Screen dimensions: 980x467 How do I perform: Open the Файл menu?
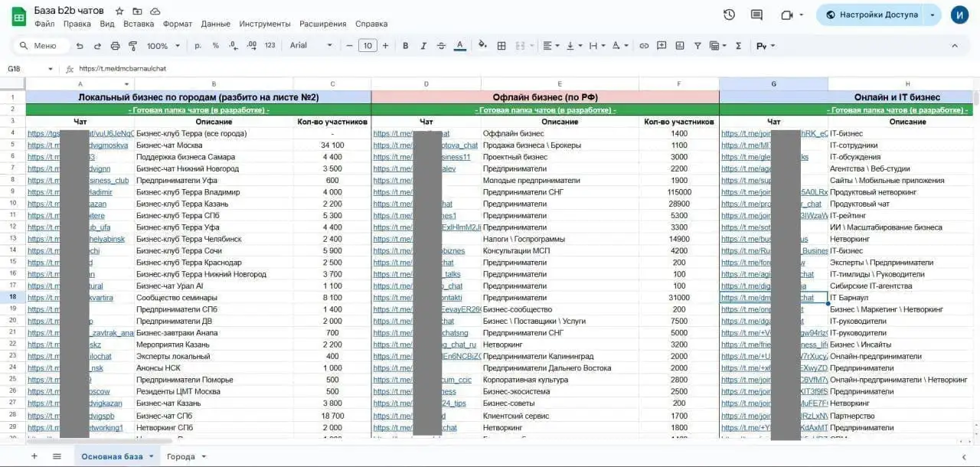pos(44,24)
